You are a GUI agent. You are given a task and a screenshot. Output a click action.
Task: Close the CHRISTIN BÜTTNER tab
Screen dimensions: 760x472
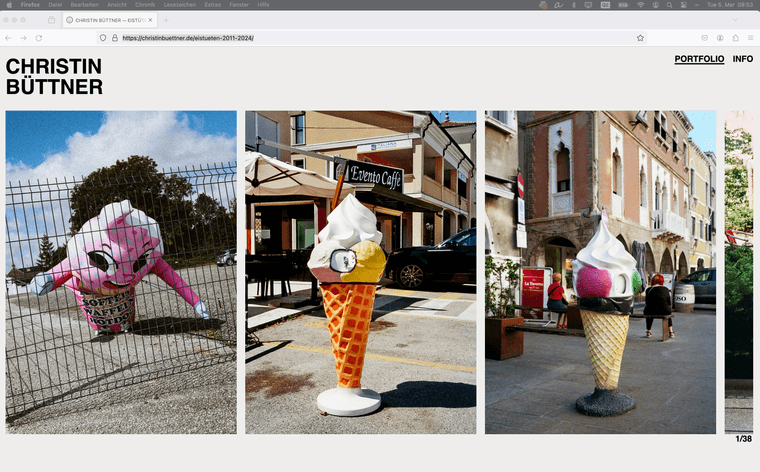click(152, 20)
